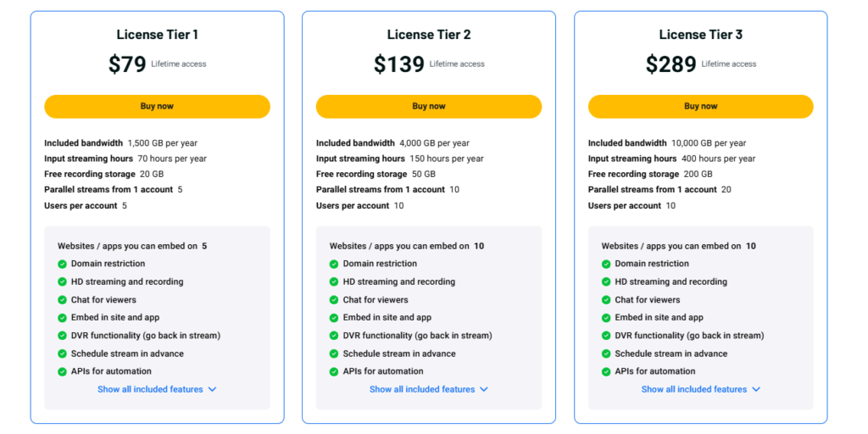Click Tier 1 HD streaming checkmark icon
868x434 pixels.
click(62, 281)
